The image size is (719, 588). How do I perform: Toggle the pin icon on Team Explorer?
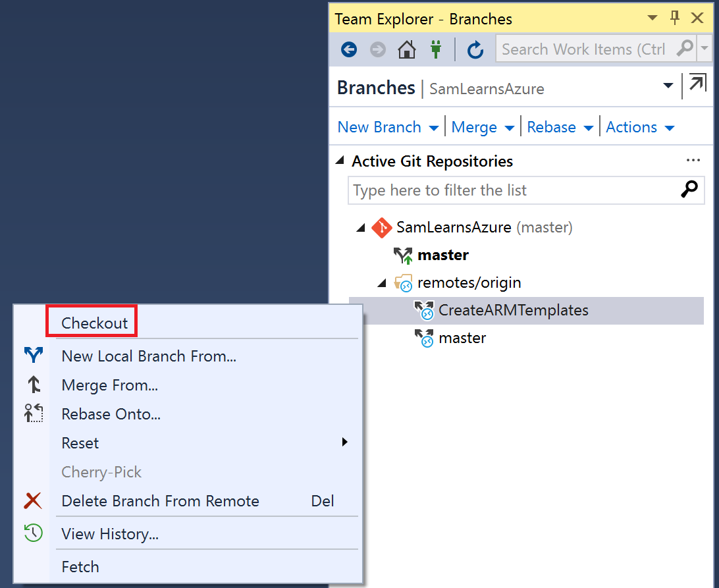pos(675,18)
